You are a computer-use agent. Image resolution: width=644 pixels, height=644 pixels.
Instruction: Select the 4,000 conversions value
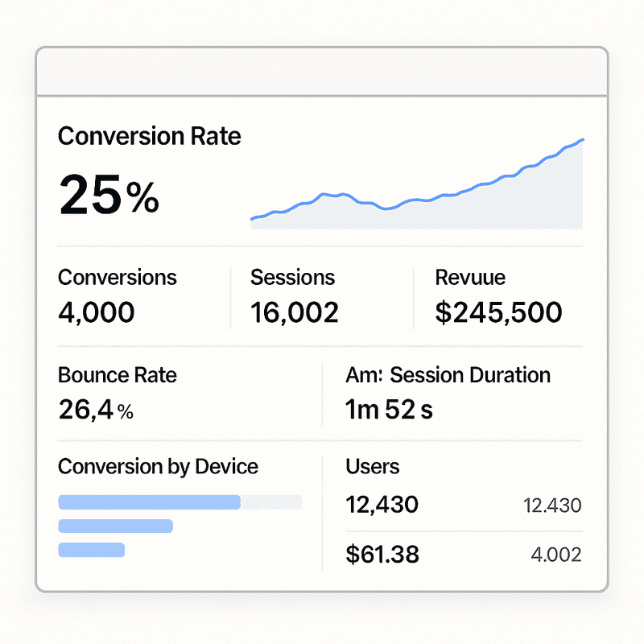tap(97, 312)
